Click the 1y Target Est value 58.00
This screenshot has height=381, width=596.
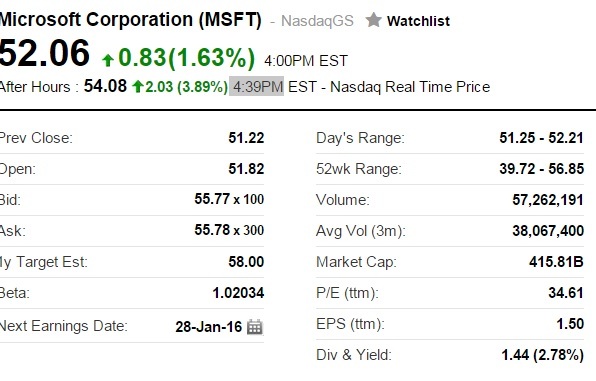coord(246,262)
